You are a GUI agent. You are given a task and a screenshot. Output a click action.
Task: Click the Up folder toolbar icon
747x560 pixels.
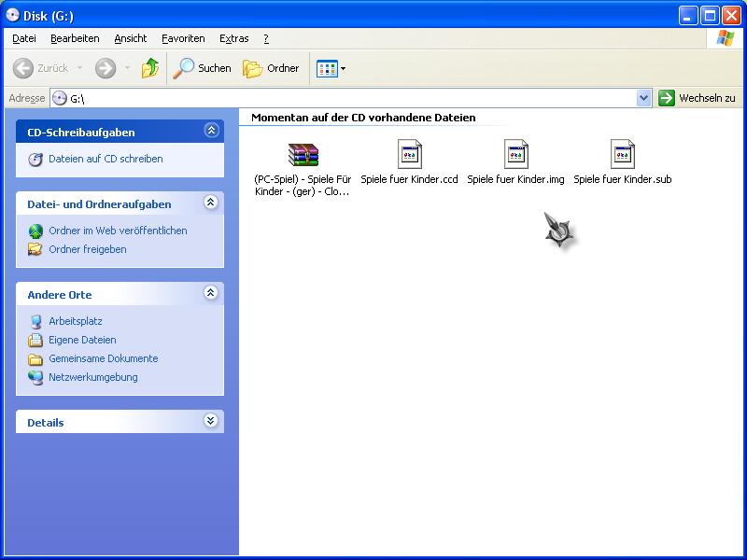pyautogui.click(x=149, y=68)
